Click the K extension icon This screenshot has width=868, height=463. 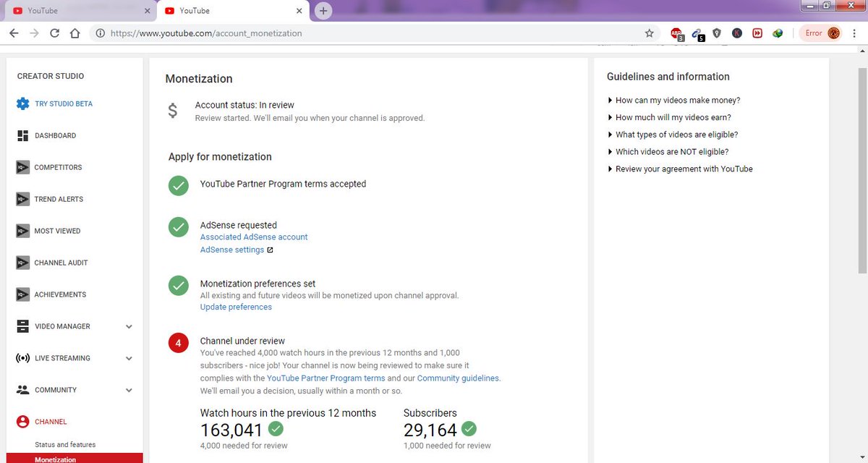tap(737, 33)
